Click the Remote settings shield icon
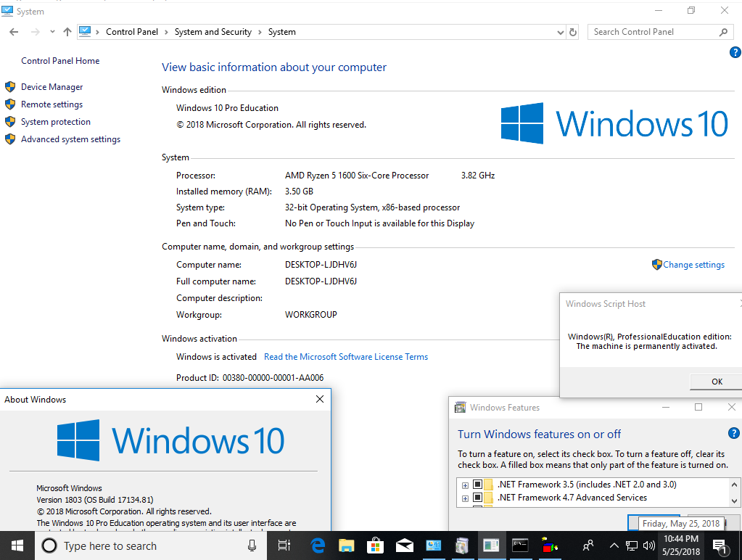The width and height of the screenshot is (742, 560). pos(10,104)
